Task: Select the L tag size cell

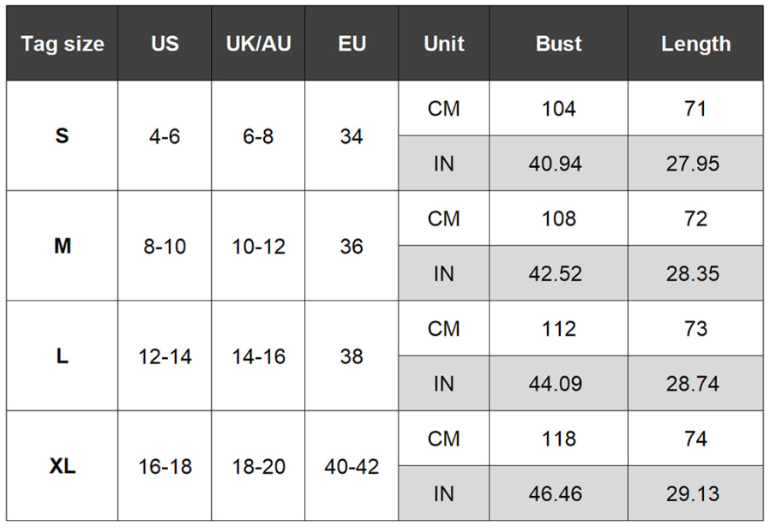Action: [x=63, y=356]
